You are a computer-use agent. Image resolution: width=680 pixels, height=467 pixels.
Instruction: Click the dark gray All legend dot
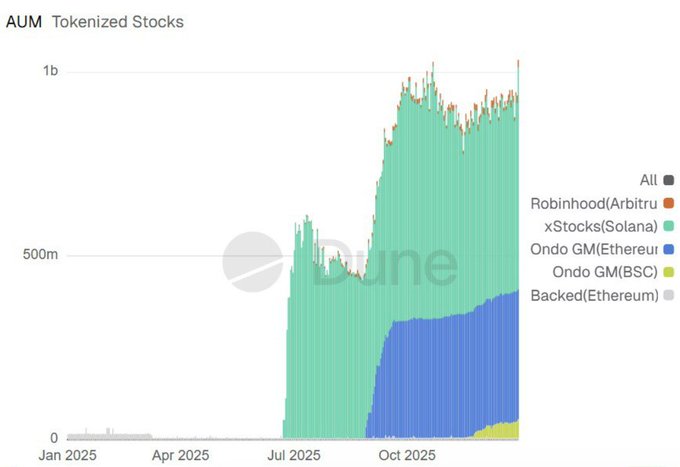(x=668, y=181)
